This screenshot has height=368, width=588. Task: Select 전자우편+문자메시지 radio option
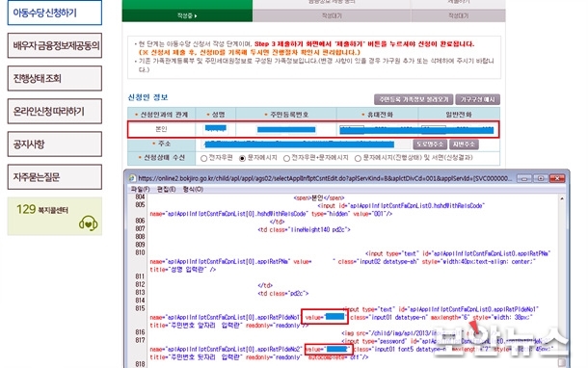286,159
